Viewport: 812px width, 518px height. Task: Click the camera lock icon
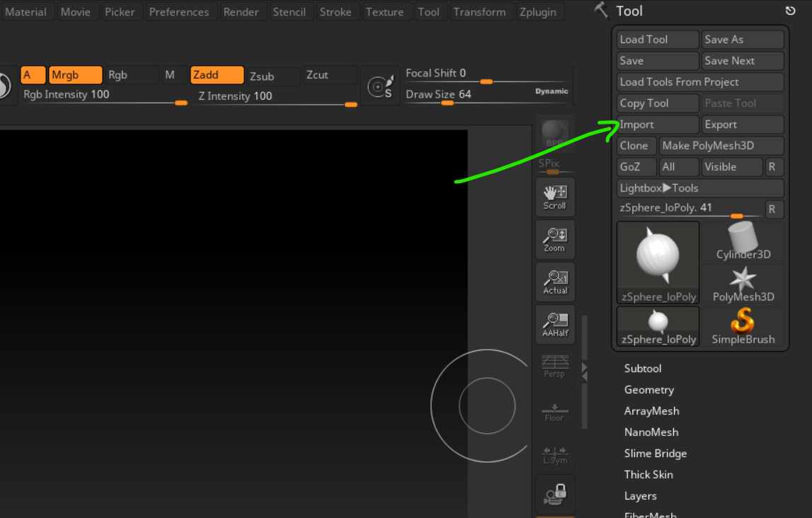(554, 494)
